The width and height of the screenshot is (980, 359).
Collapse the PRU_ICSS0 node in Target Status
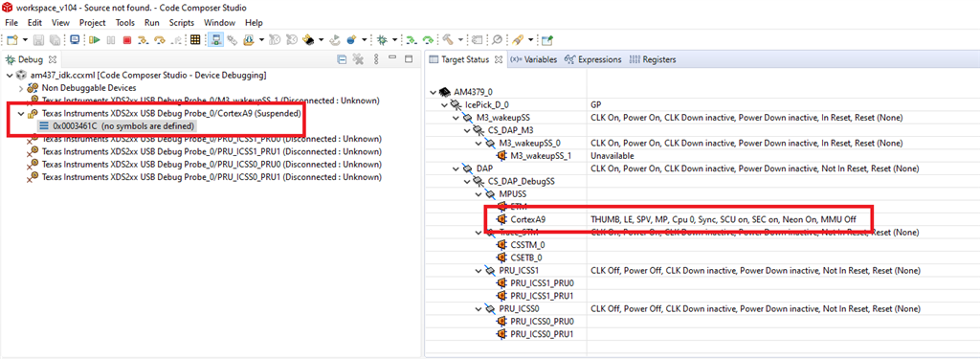click(479, 309)
